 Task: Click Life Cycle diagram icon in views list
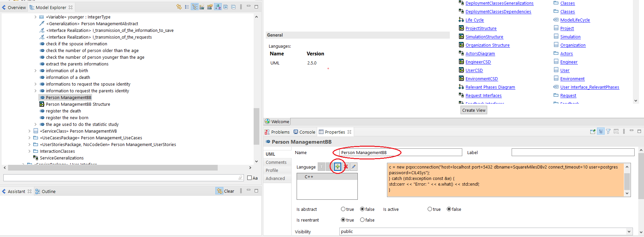[x=461, y=20]
